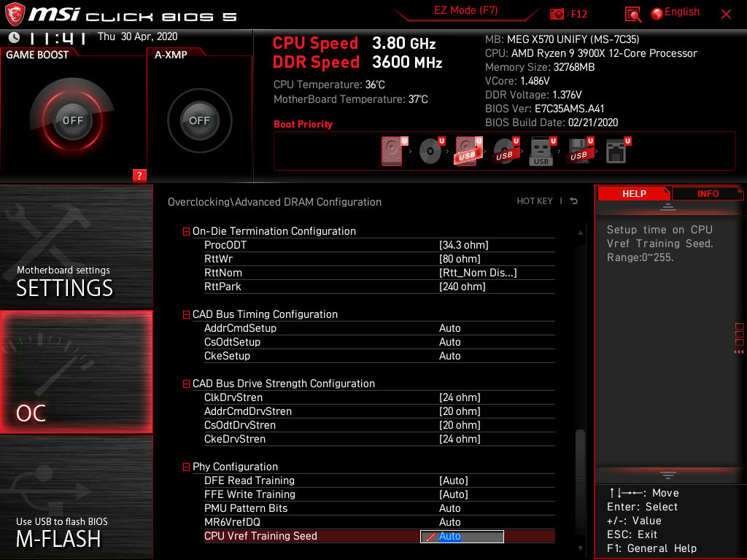Open DFE Read Training dropdown

pyautogui.click(x=454, y=481)
